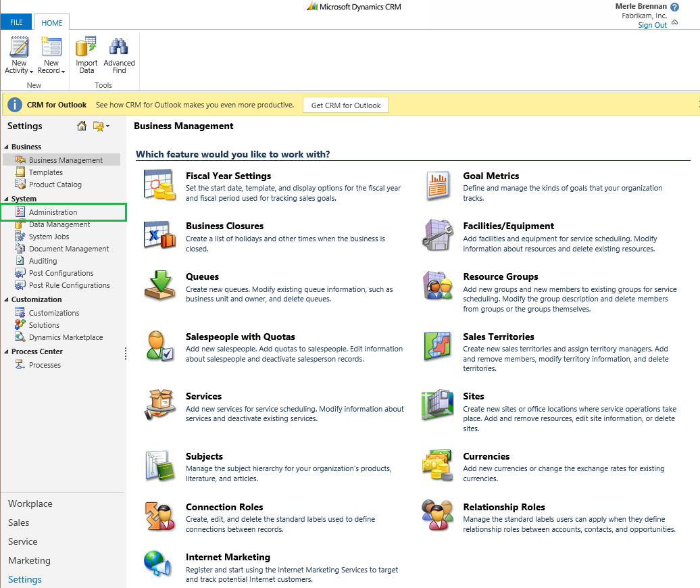
Task: Click the Sign Out link
Action: (x=652, y=25)
